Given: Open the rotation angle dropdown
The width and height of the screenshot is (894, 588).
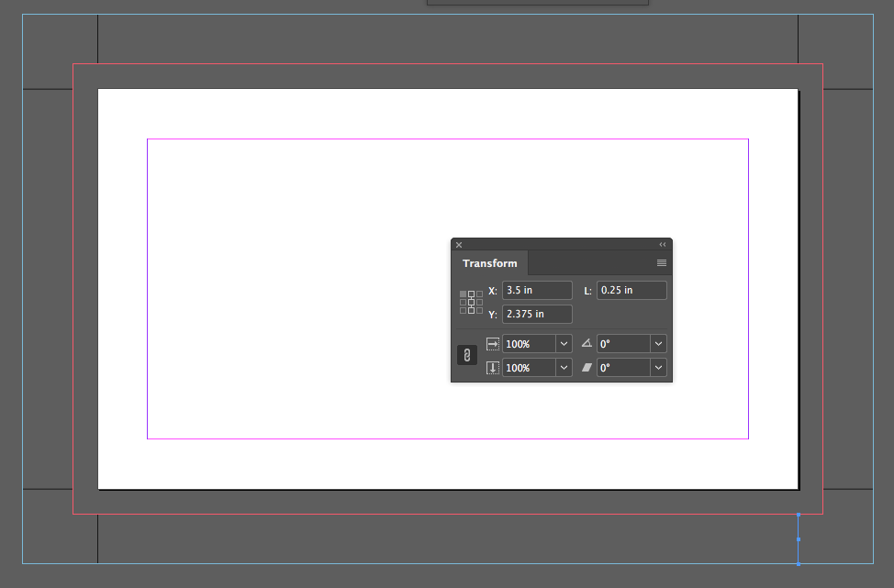Looking at the screenshot, I should click(x=658, y=344).
